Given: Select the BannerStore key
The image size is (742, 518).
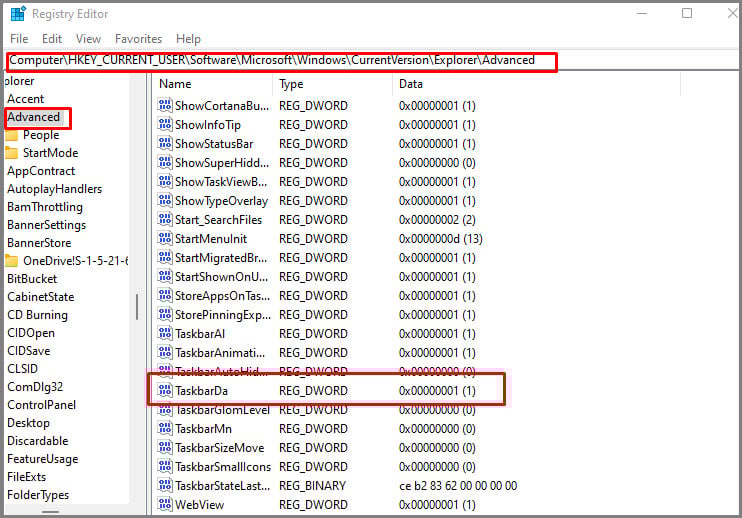Looking at the screenshot, I should (39, 243).
